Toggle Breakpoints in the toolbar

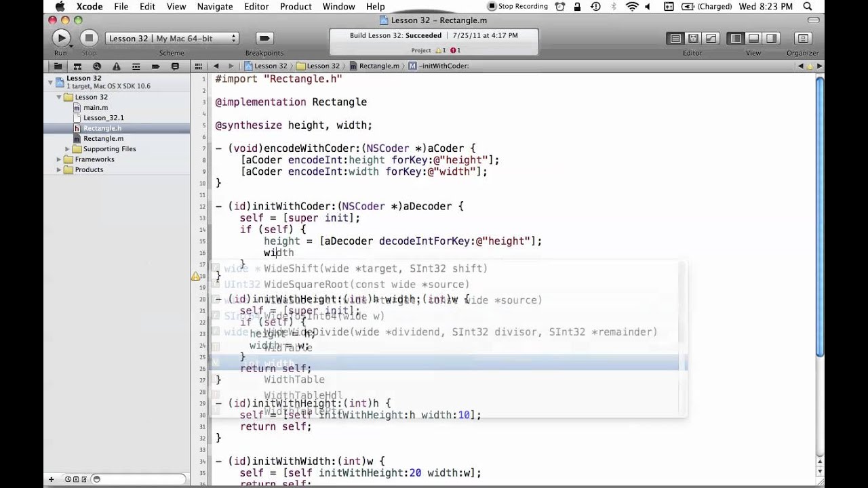[x=264, y=39]
